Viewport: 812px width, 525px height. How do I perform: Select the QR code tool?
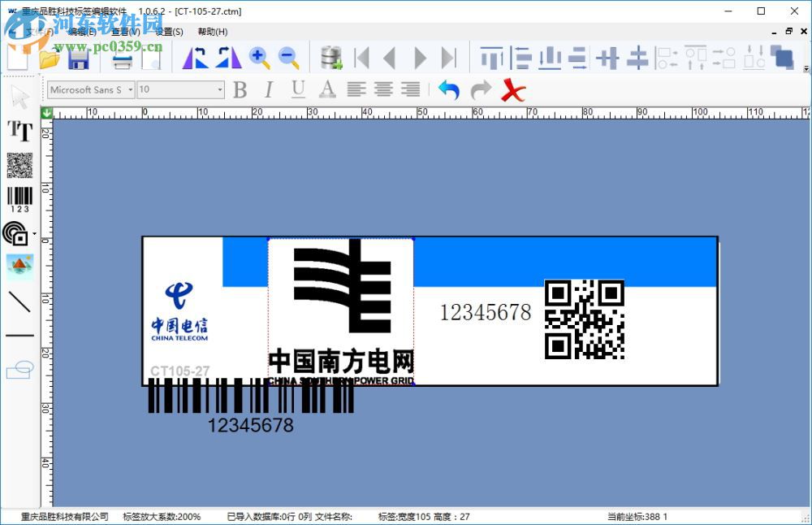point(19,167)
